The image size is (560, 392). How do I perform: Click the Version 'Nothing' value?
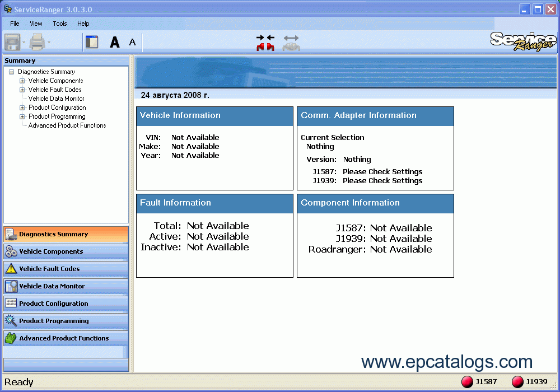click(x=357, y=159)
